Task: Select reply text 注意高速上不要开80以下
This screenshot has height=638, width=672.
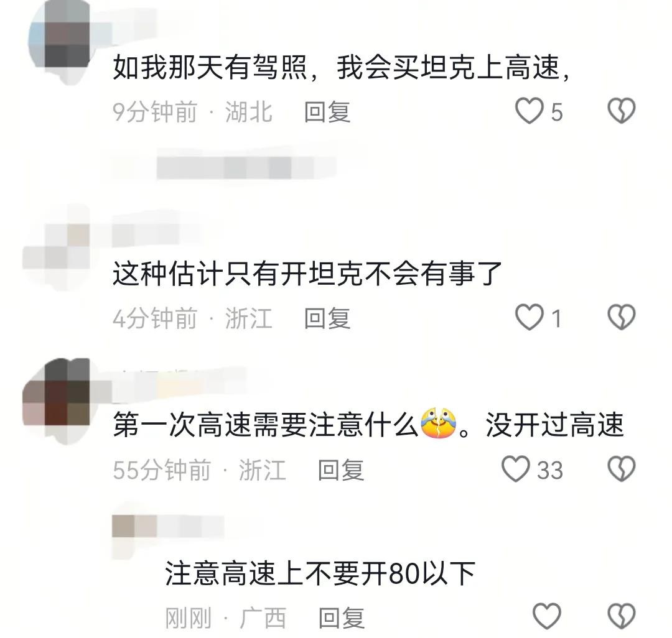Action: [320, 574]
